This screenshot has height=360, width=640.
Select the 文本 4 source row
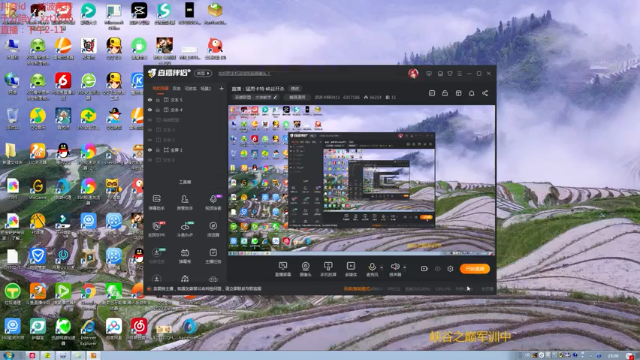point(186,110)
